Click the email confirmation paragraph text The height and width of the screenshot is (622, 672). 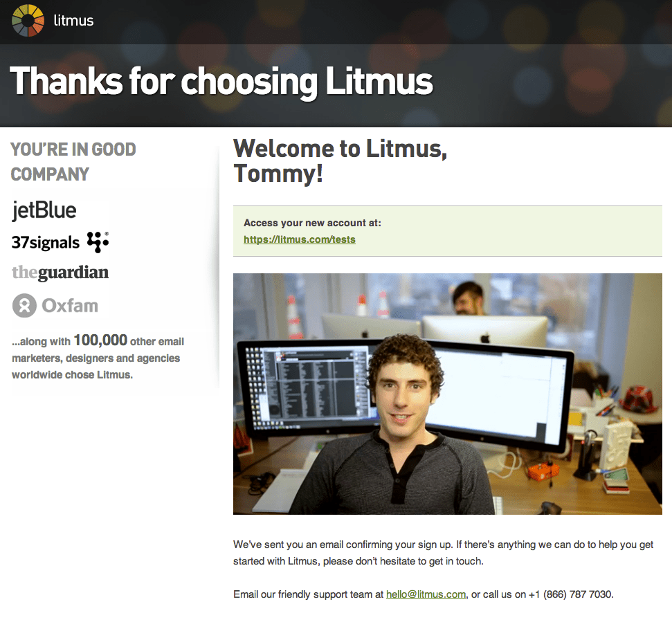(x=443, y=553)
